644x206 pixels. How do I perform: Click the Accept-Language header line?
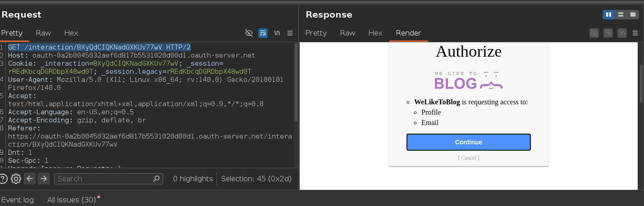point(71,112)
